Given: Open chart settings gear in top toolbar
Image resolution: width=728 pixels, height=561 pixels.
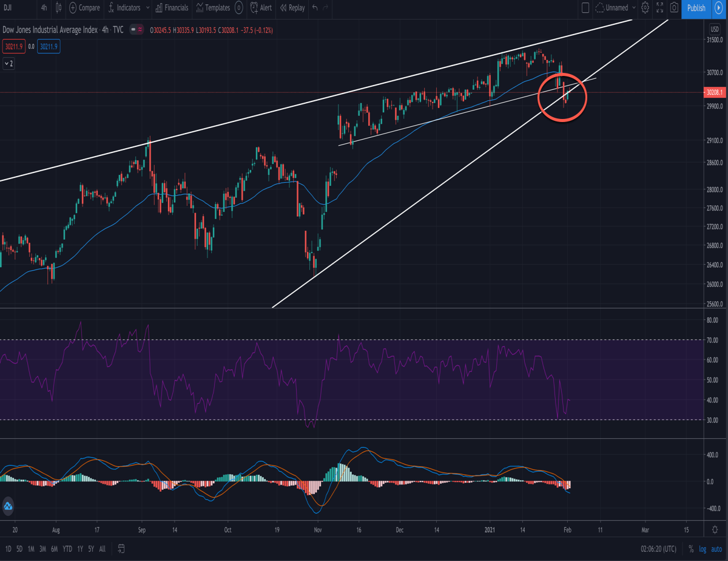Looking at the screenshot, I should (645, 8).
